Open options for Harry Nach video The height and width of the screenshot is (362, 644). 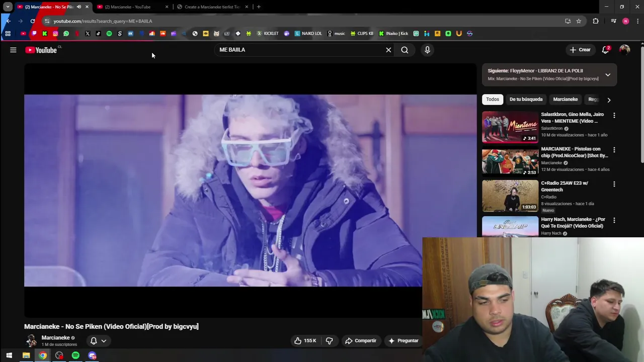[x=614, y=220]
